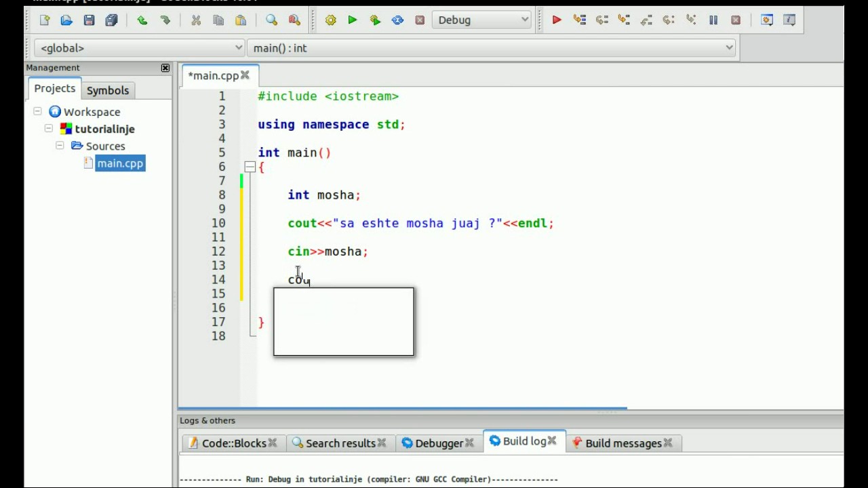Cut selected text with scissors icon

pyautogui.click(x=196, y=20)
